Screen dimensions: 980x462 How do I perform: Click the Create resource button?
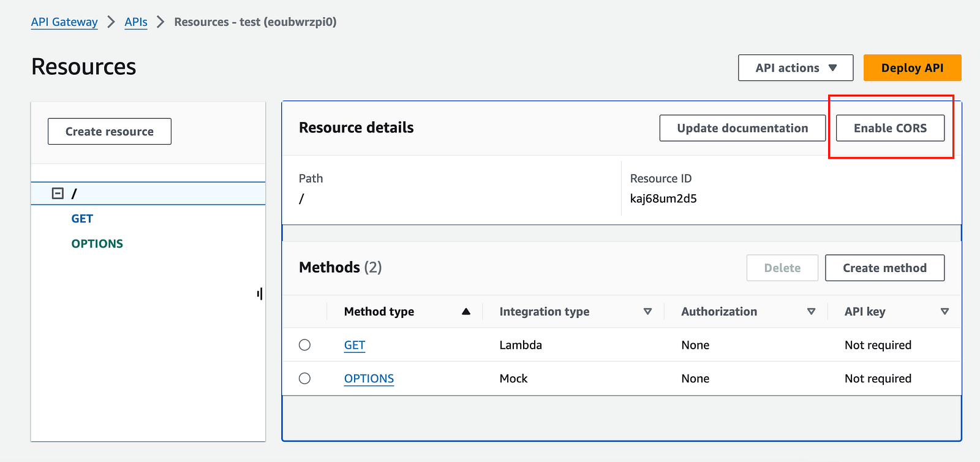[110, 132]
